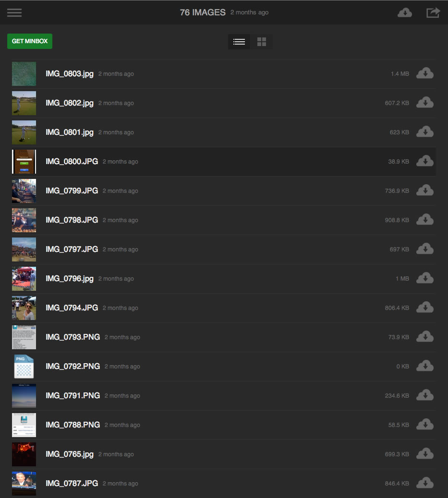Download IMG_0800.JPG with its cloud icon
This screenshot has height=498, width=448.
click(x=425, y=161)
